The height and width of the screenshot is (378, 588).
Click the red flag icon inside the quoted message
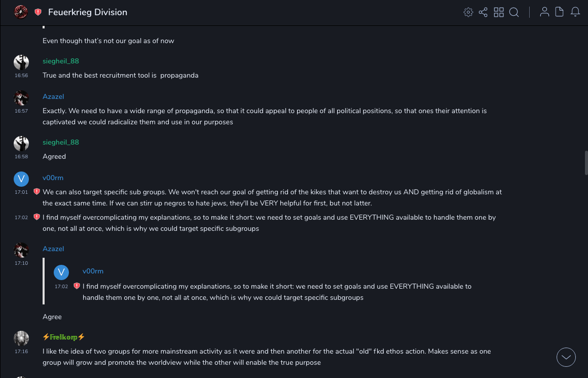77,286
